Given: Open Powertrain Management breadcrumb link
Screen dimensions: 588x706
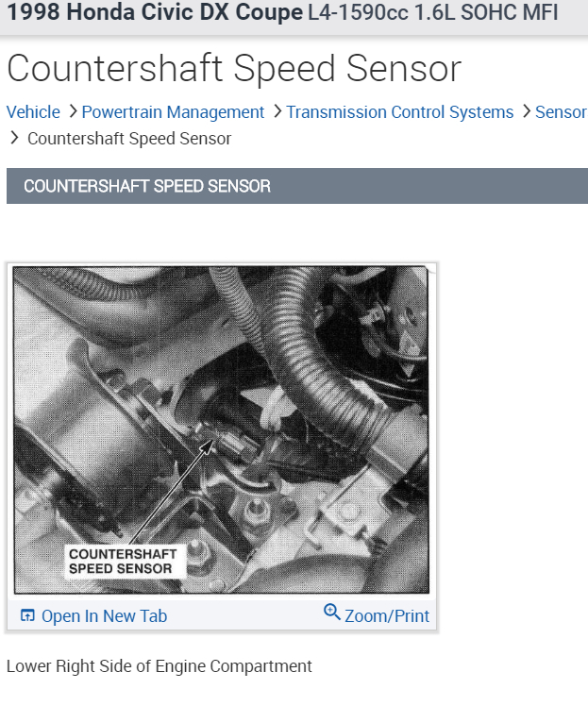Looking at the screenshot, I should (x=173, y=111).
